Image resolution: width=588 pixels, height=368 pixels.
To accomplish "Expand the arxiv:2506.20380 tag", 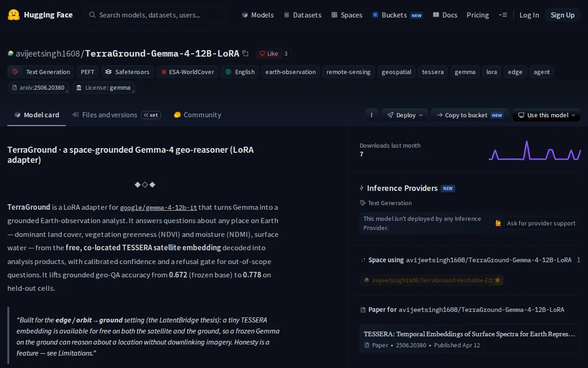I will point(38,87).
